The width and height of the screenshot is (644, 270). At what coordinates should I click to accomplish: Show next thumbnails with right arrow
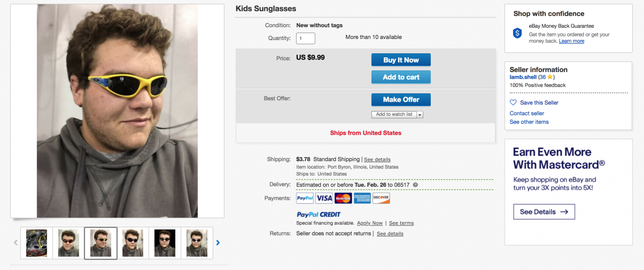(x=218, y=243)
